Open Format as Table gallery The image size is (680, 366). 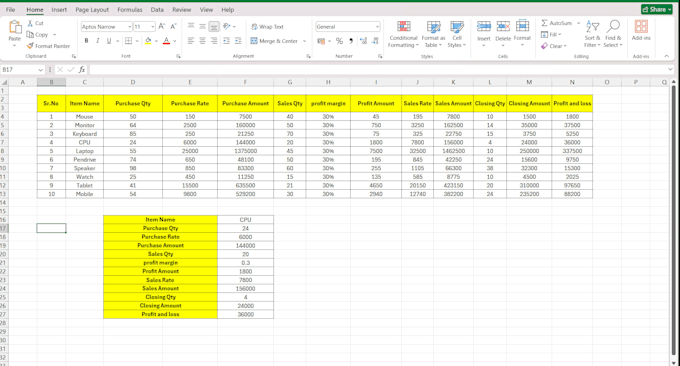point(433,34)
